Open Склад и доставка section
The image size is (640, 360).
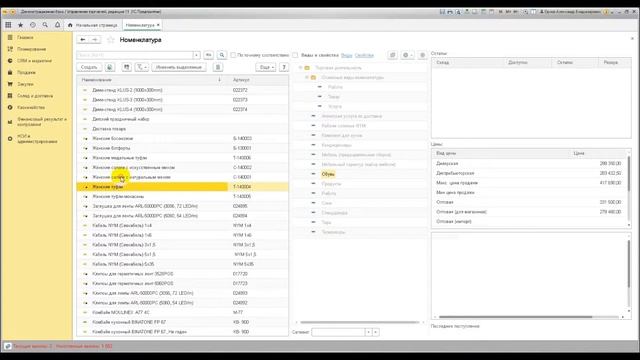[35, 96]
